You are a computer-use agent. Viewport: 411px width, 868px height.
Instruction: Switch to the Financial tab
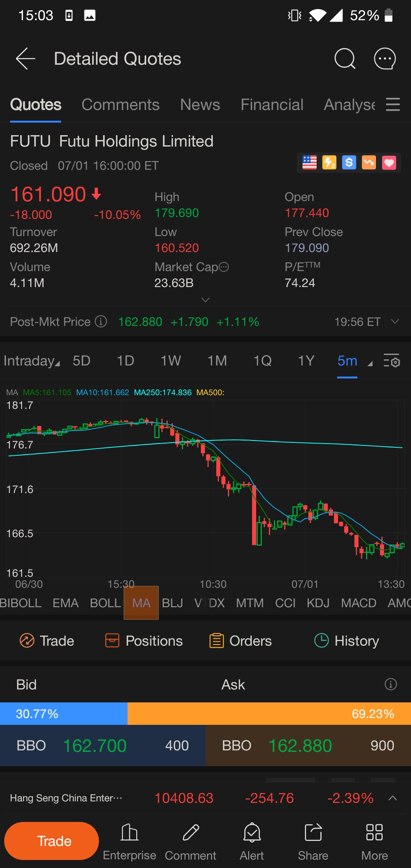tap(272, 105)
